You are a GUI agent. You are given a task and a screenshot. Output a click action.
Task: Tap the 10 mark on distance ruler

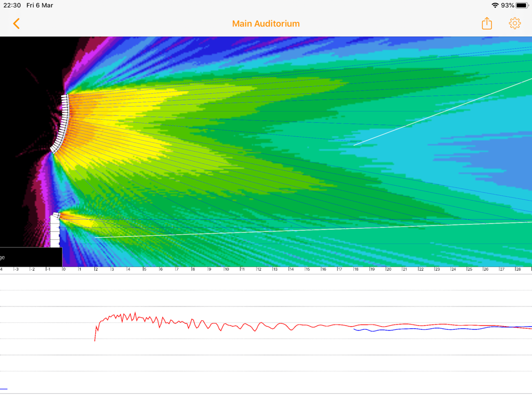pos(227,269)
